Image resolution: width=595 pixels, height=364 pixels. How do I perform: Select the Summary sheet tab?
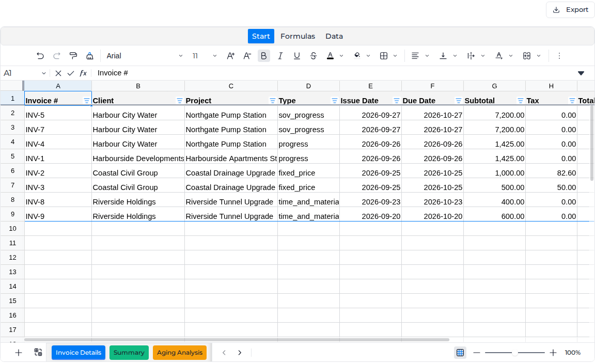point(129,353)
